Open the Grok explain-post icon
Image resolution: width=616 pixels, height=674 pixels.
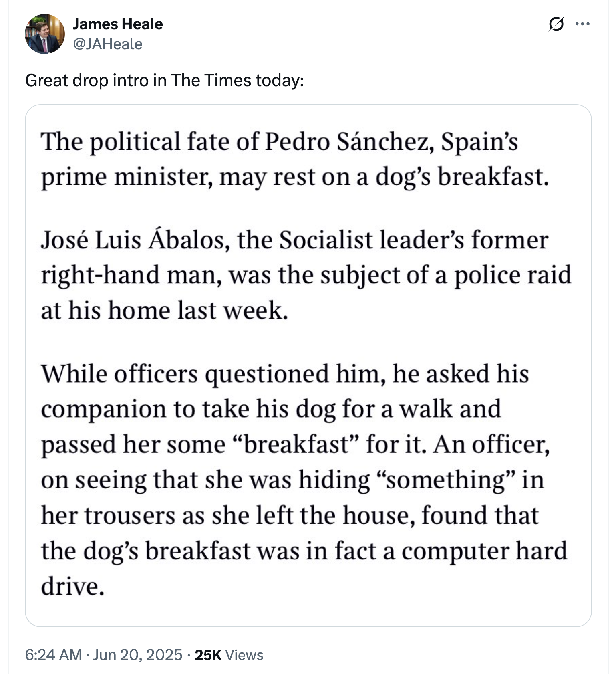(x=556, y=24)
